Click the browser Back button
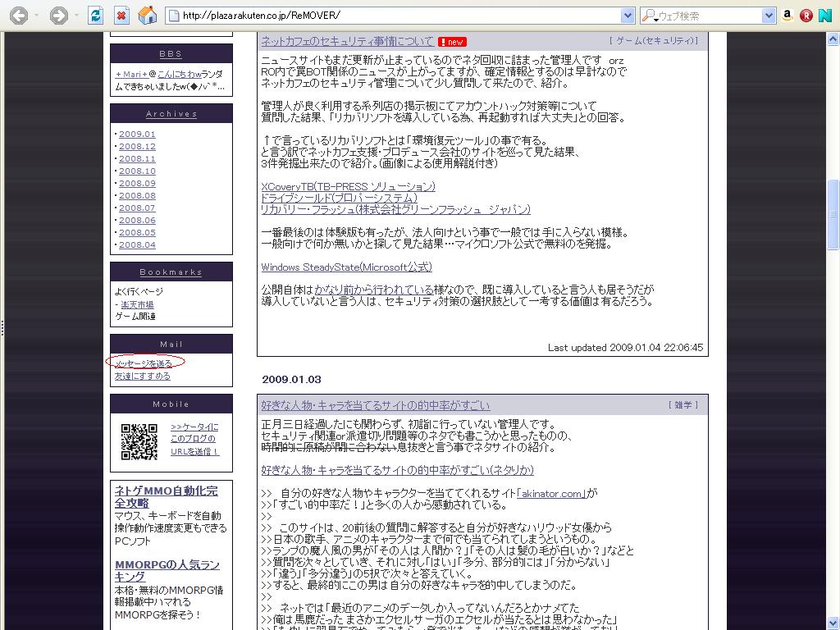Image resolution: width=840 pixels, height=630 pixels. (x=17, y=16)
